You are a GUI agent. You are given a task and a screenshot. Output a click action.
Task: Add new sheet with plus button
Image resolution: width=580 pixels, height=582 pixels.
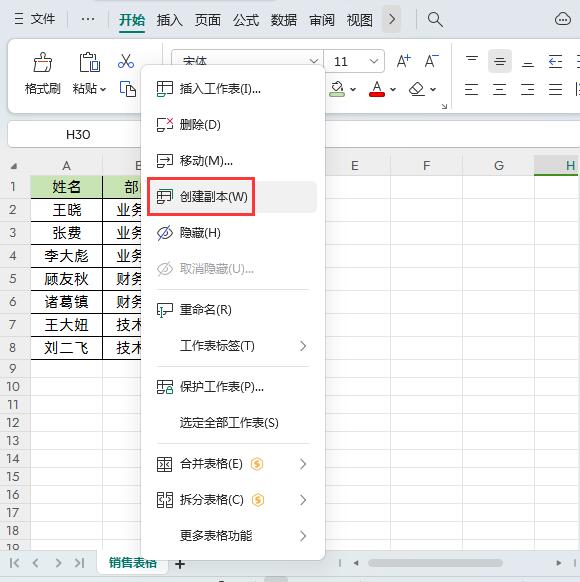(x=180, y=565)
